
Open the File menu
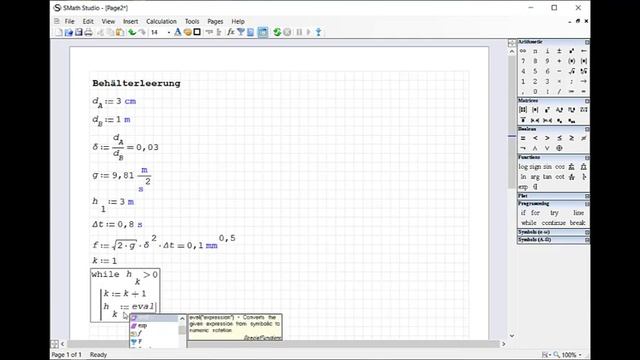(x=69, y=21)
